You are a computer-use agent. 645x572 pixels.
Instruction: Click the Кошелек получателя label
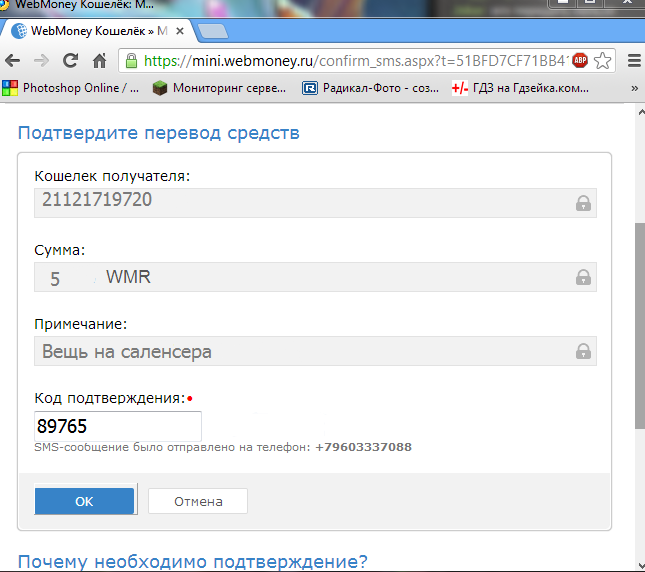[112, 176]
